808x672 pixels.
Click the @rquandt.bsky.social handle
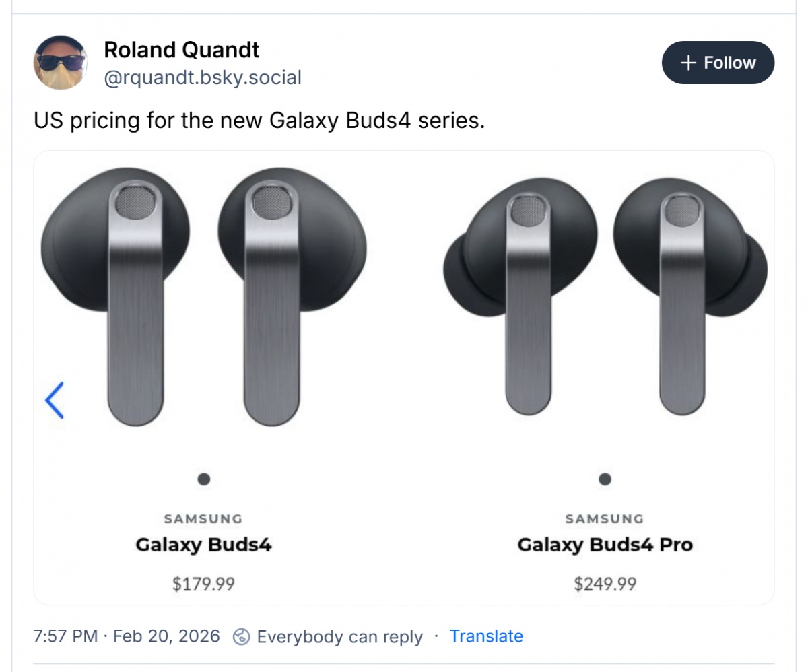(202, 78)
